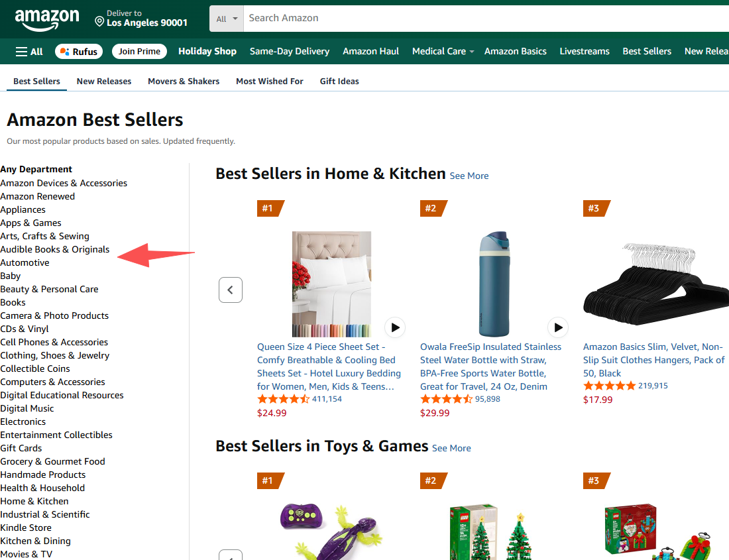Click See More for Home & Kitchen

tap(469, 176)
